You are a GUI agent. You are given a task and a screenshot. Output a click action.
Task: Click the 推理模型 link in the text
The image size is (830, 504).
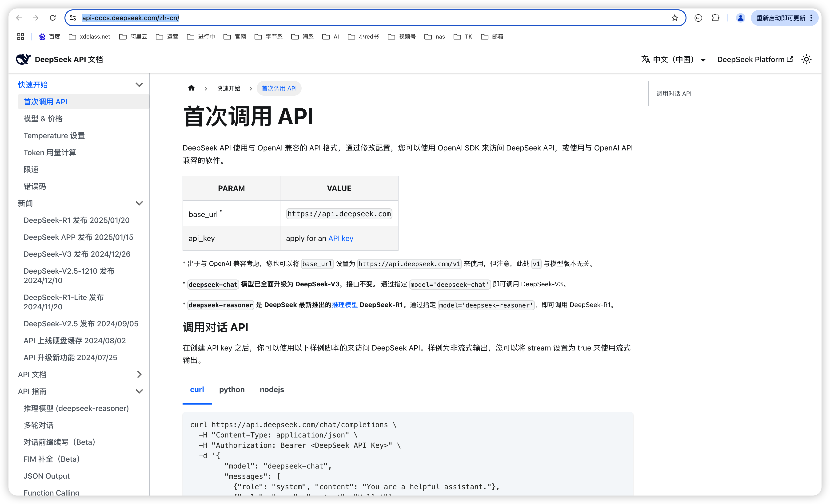[345, 305]
